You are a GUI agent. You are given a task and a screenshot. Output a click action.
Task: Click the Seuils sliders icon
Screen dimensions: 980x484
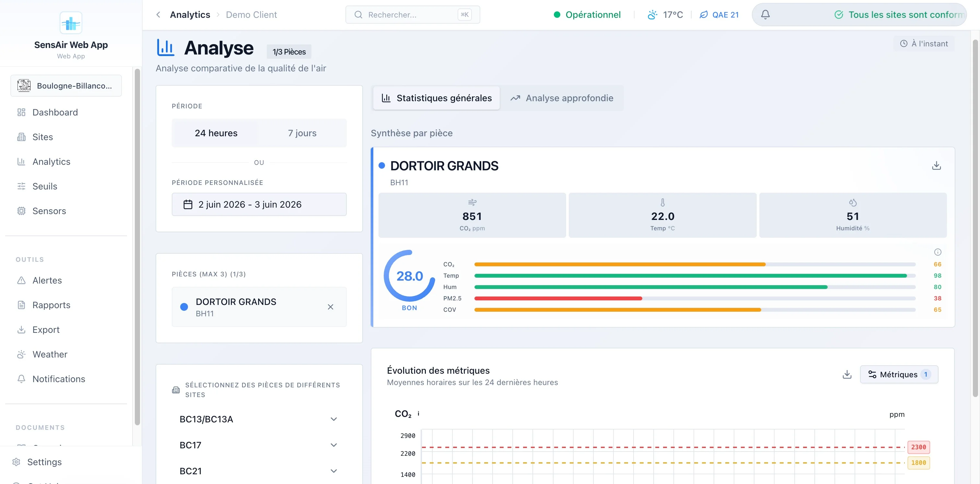point(21,186)
